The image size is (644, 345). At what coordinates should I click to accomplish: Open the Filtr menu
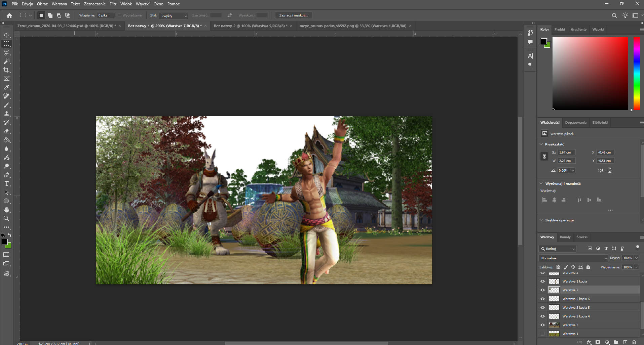coord(113,4)
